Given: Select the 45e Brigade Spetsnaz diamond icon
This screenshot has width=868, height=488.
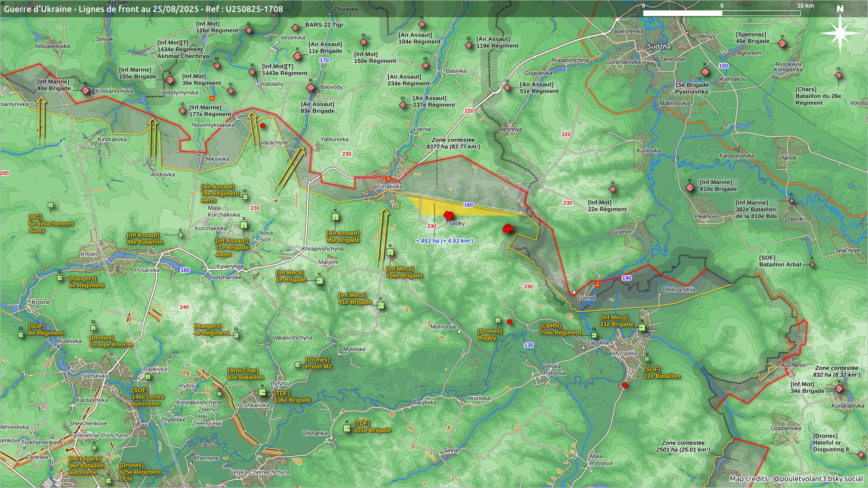Looking at the screenshot, I should pos(783,43).
